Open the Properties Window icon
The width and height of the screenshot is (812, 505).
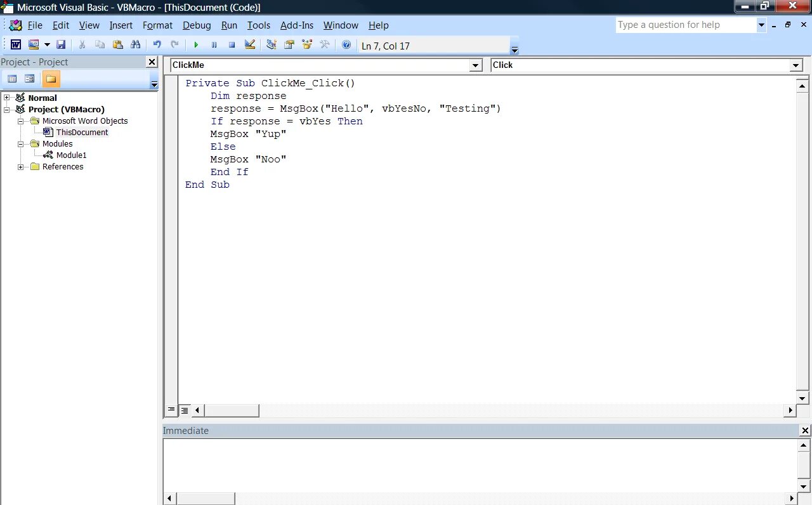click(289, 45)
